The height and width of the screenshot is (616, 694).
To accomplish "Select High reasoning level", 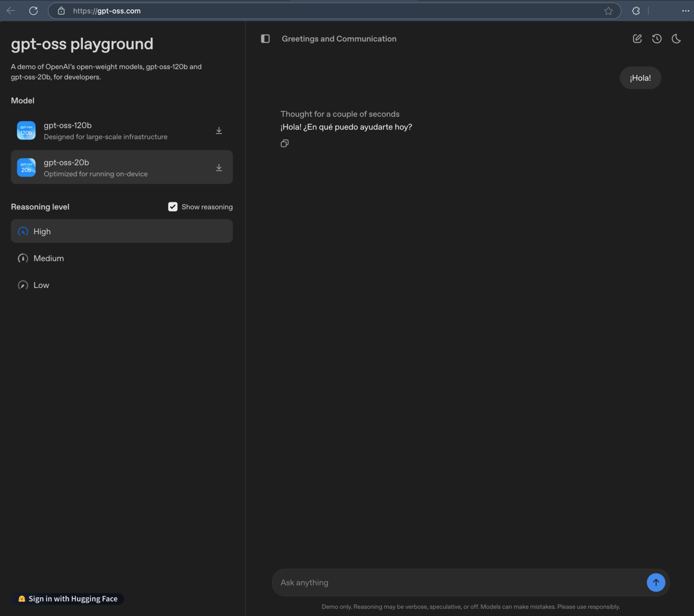I will [x=122, y=231].
